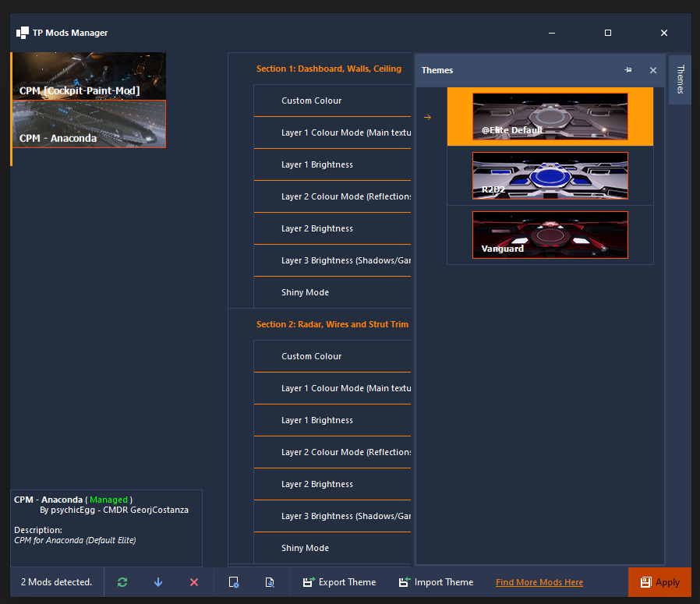The image size is (700, 604).
Task: Click the author line 'By psychicEgg - CMDR GeorjCostanza'
Action: click(x=114, y=510)
